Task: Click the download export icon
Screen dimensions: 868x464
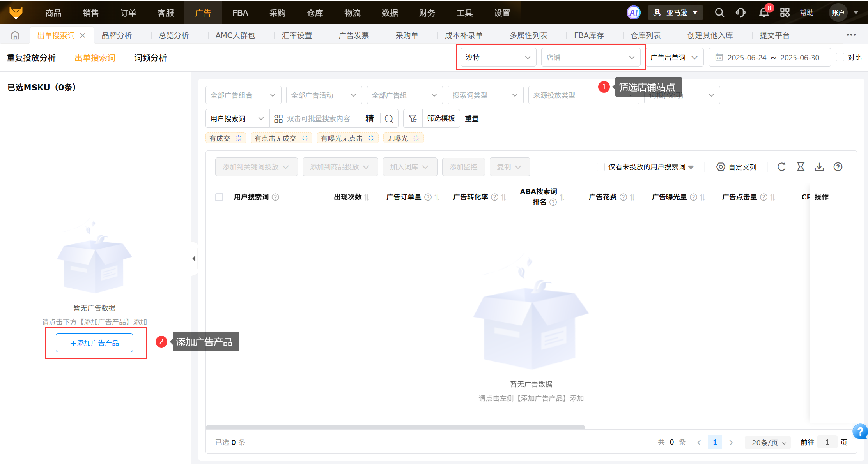Action: tap(819, 167)
